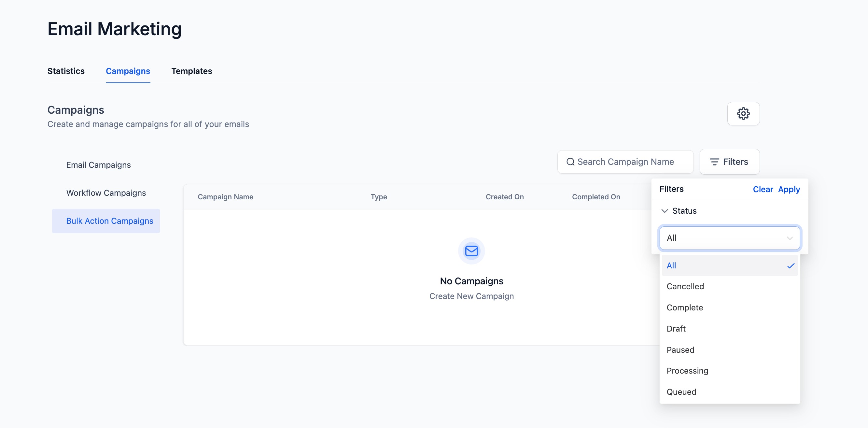Collapse the Status filter section chevron
The height and width of the screenshot is (428, 868).
pyautogui.click(x=665, y=211)
